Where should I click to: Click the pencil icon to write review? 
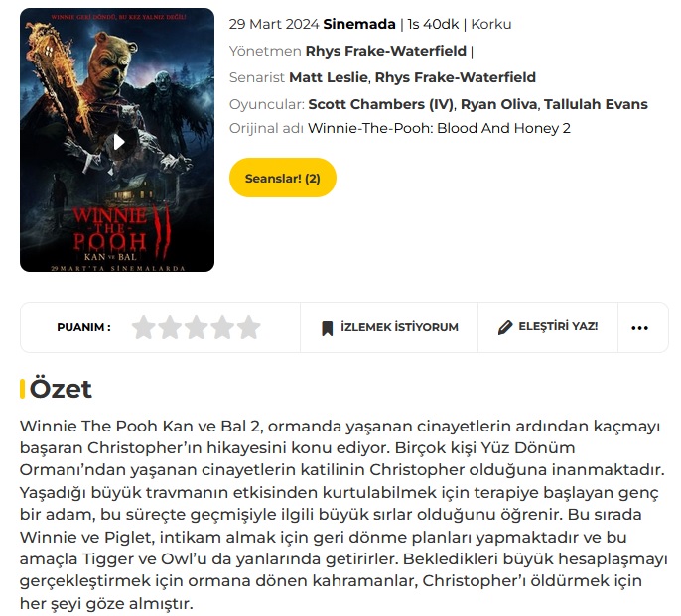tap(505, 327)
